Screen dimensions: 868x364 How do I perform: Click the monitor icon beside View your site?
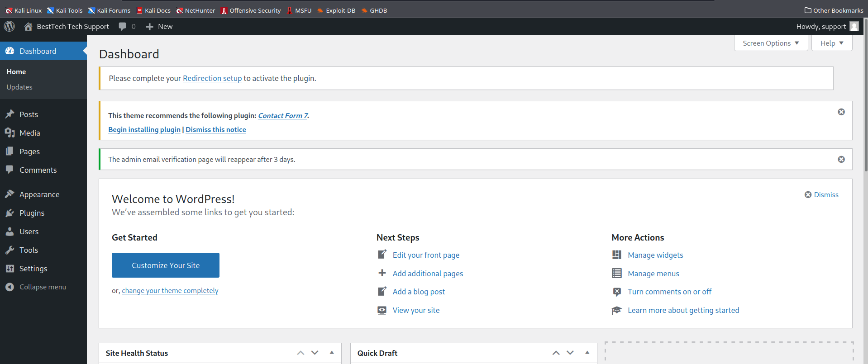382,310
